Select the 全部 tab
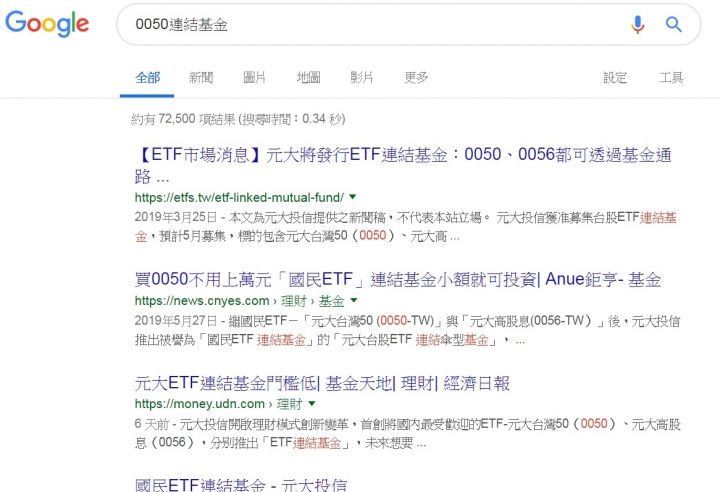720x492 pixels. tap(147, 77)
